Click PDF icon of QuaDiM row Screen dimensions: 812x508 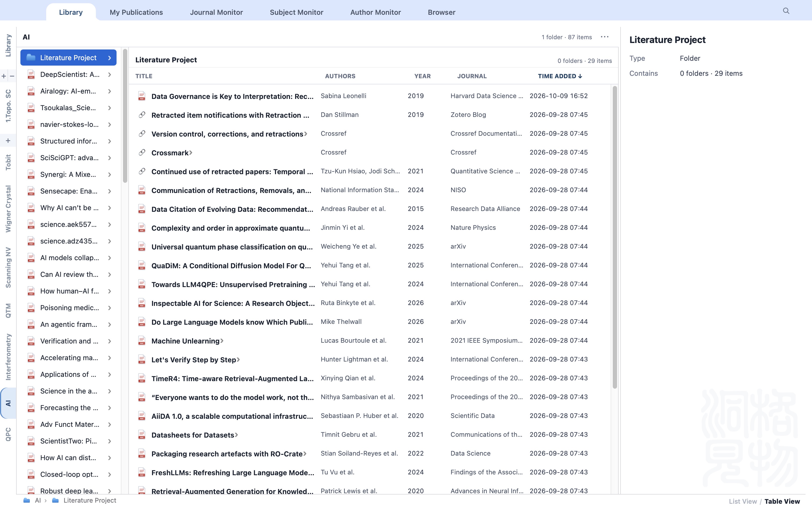click(142, 266)
